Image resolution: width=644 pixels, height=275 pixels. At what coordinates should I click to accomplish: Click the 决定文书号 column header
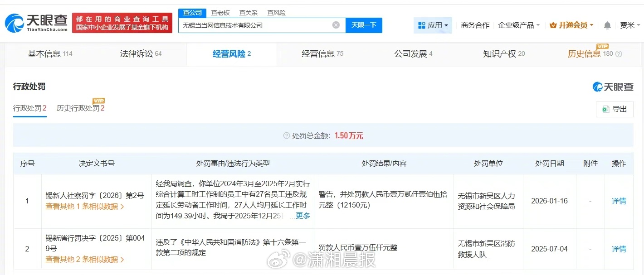[x=96, y=164]
